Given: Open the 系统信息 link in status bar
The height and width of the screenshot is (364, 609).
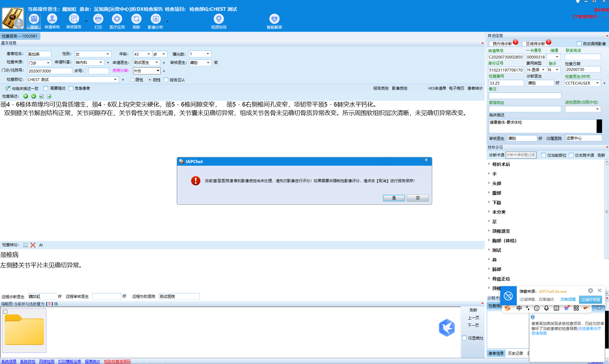Looking at the screenshot, I should [x=9, y=361].
